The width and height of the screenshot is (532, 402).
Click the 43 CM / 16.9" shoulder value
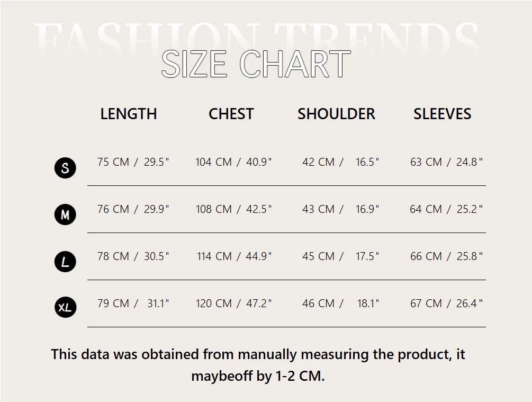[340, 209]
